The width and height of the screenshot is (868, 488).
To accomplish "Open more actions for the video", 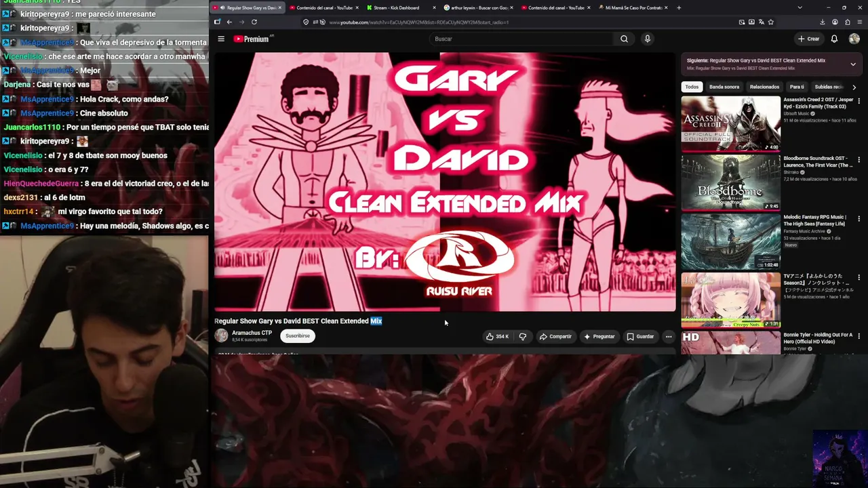I will (669, 336).
